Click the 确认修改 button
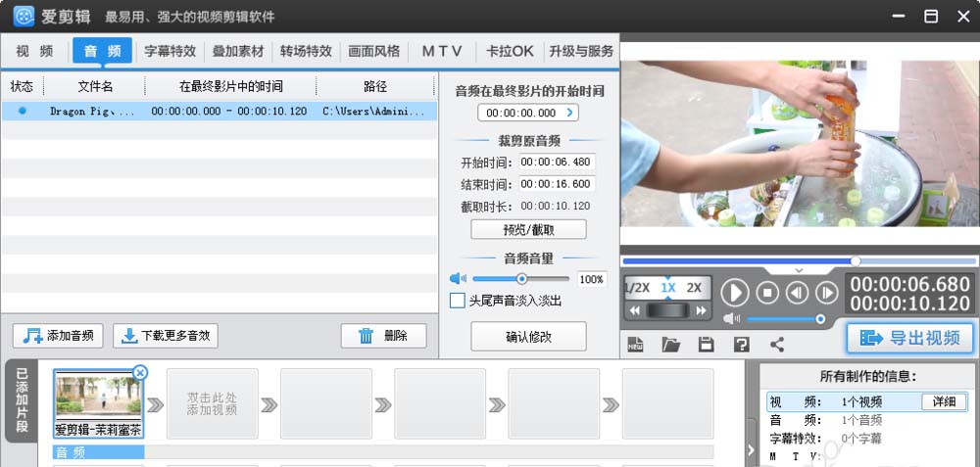 (x=528, y=337)
